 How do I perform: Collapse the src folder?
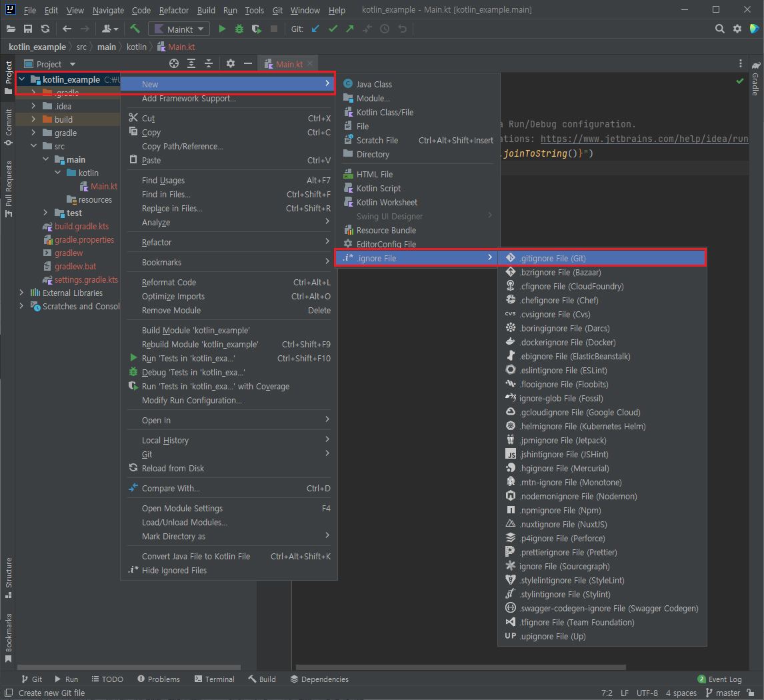33,145
